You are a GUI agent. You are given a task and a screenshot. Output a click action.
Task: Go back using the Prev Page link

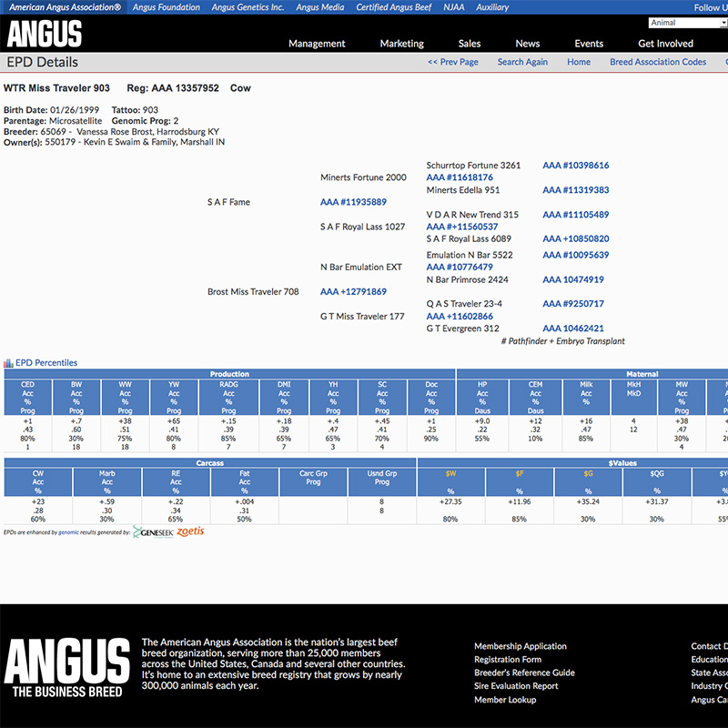(x=452, y=62)
